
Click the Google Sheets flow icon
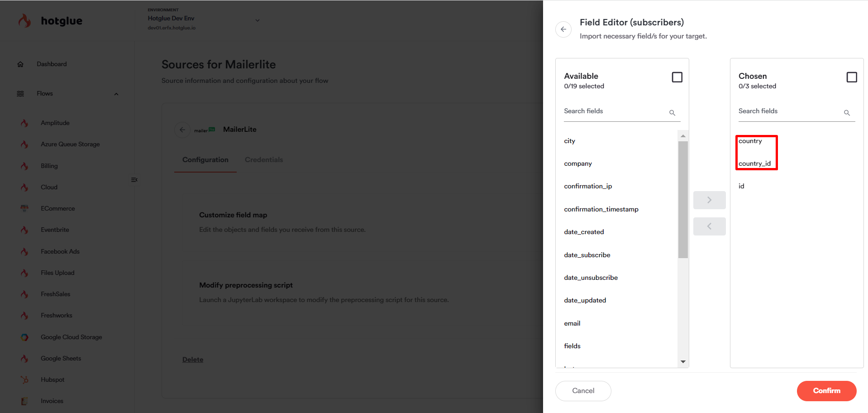pos(24,359)
